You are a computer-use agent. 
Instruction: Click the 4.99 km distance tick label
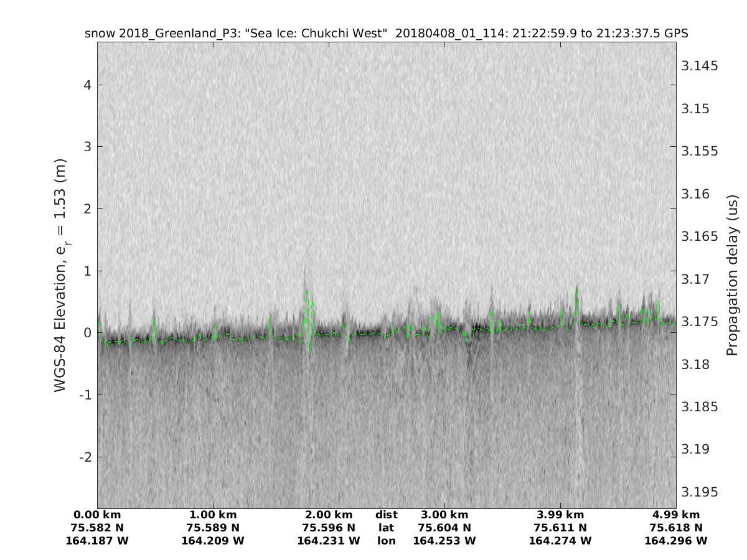(x=676, y=515)
